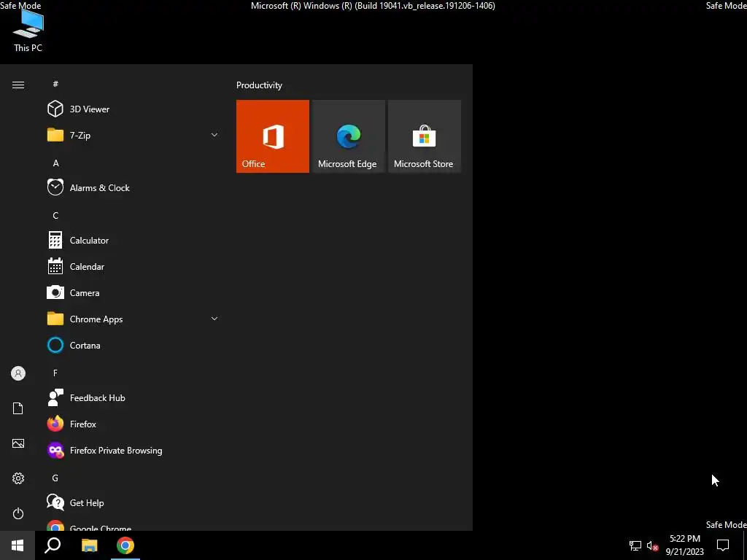The width and height of the screenshot is (747, 560).
Task: Click the Power button in Start
Action: point(18,513)
